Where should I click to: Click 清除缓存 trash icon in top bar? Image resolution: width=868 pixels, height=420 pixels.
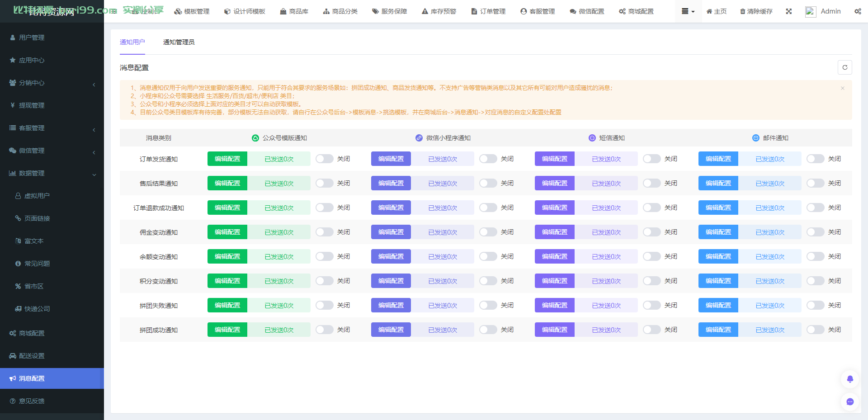click(x=742, y=11)
